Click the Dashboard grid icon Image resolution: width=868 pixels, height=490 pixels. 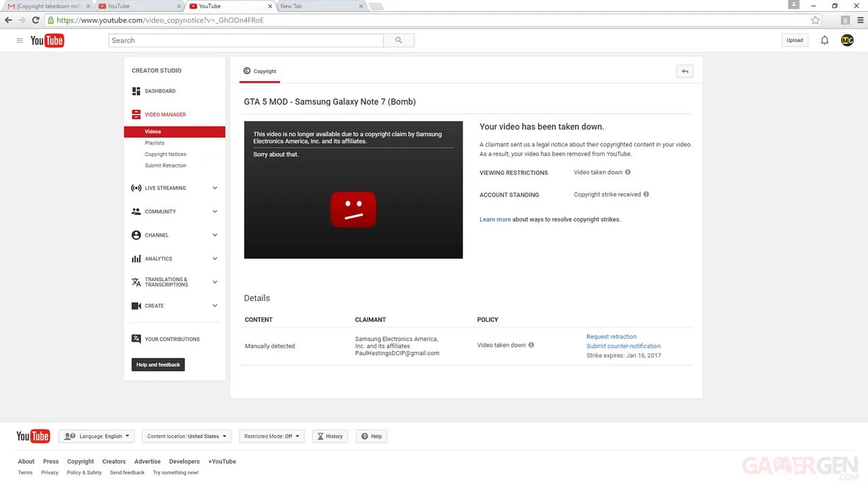pyautogui.click(x=136, y=91)
